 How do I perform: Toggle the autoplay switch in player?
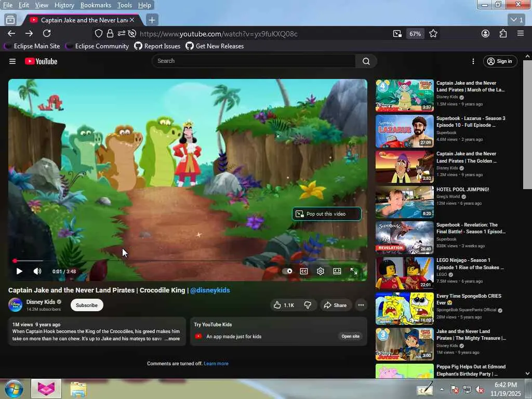click(287, 271)
